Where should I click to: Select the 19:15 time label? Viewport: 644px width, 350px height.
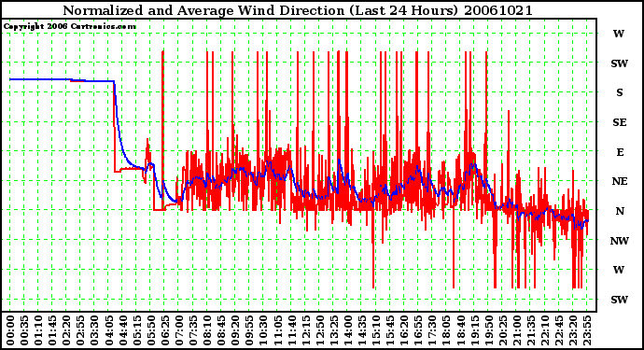[474, 330]
